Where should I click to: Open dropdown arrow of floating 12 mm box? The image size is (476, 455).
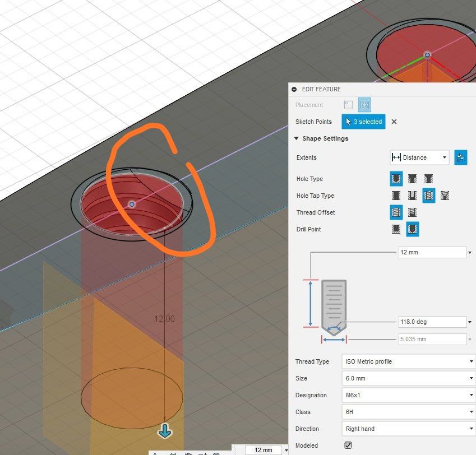click(x=286, y=450)
